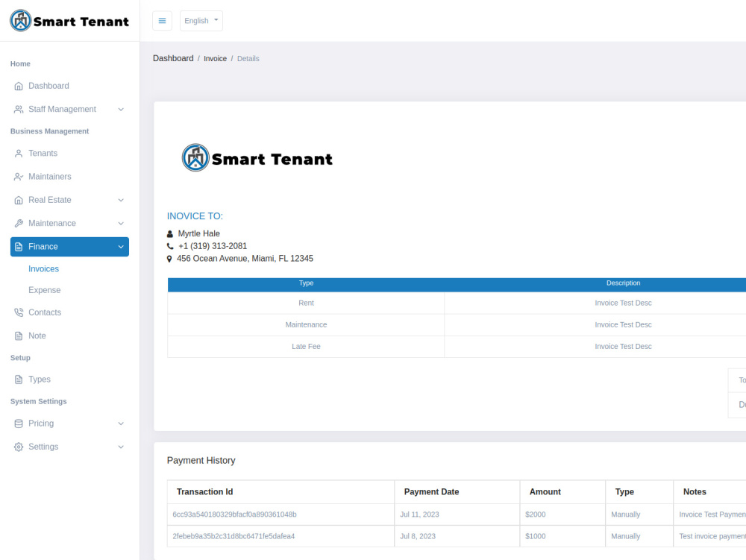Click the Tenants person icon
746x560 pixels.
tap(19, 154)
